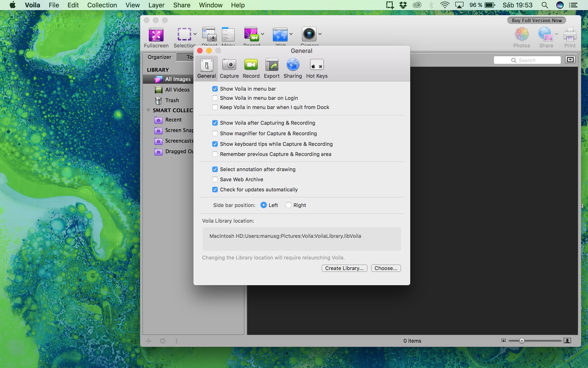Viewport: 588px width, 368px height.
Task: Open the Voila capture menu bar icon
Action: (390, 5)
